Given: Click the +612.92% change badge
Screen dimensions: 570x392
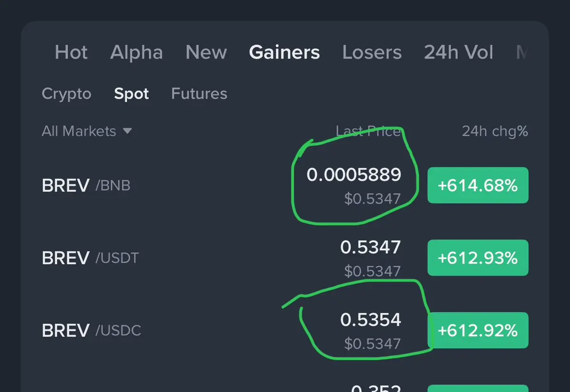Looking at the screenshot, I should (477, 330).
